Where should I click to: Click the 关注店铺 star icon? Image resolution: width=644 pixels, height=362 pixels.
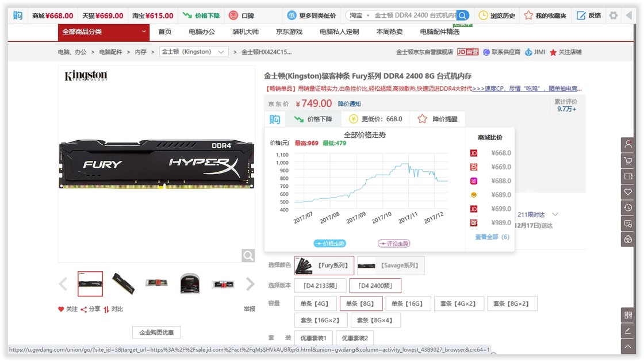coord(553,52)
